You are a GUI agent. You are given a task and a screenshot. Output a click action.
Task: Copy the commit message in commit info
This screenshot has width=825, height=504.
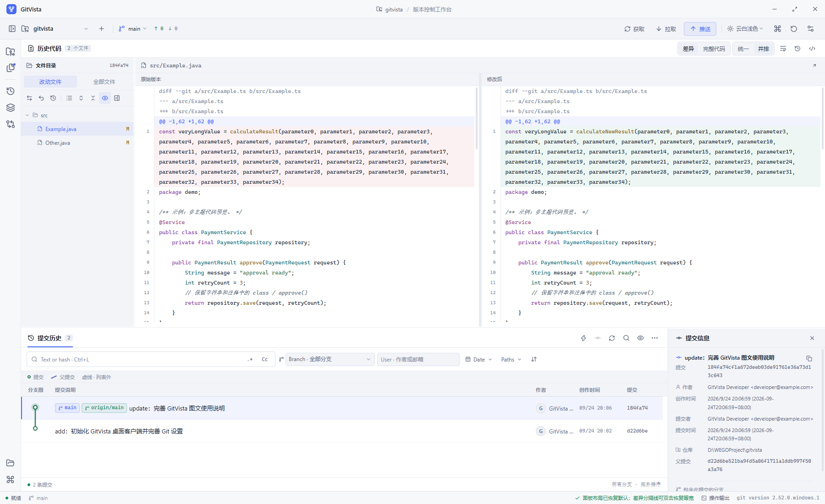point(809,358)
